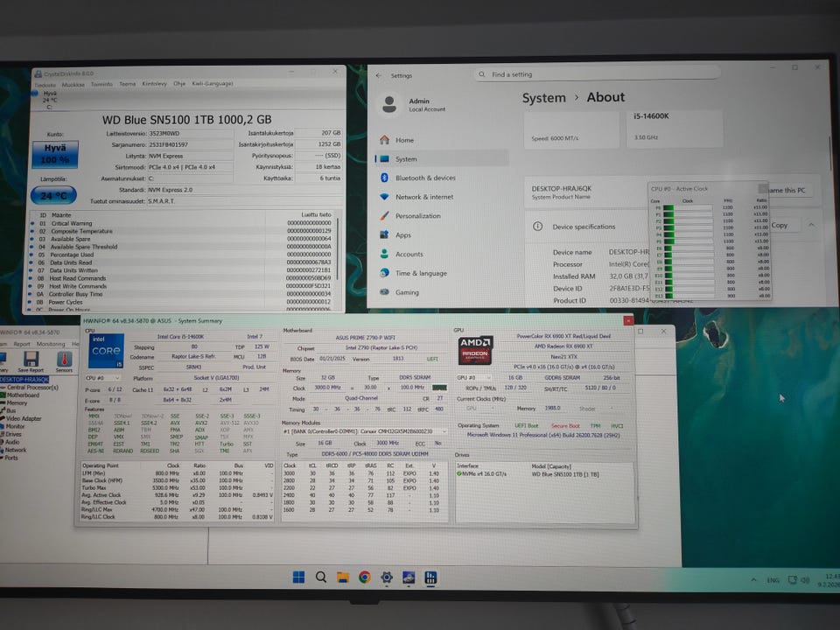Click Copy button in Device specifications
This screenshot has height=630, width=840.
tap(784, 225)
